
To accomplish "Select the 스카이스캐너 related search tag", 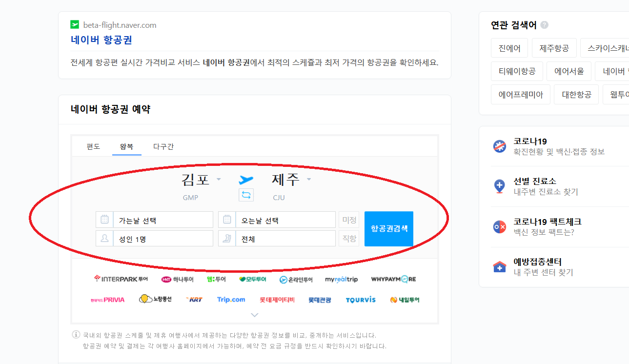I will (x=605, y=48).
